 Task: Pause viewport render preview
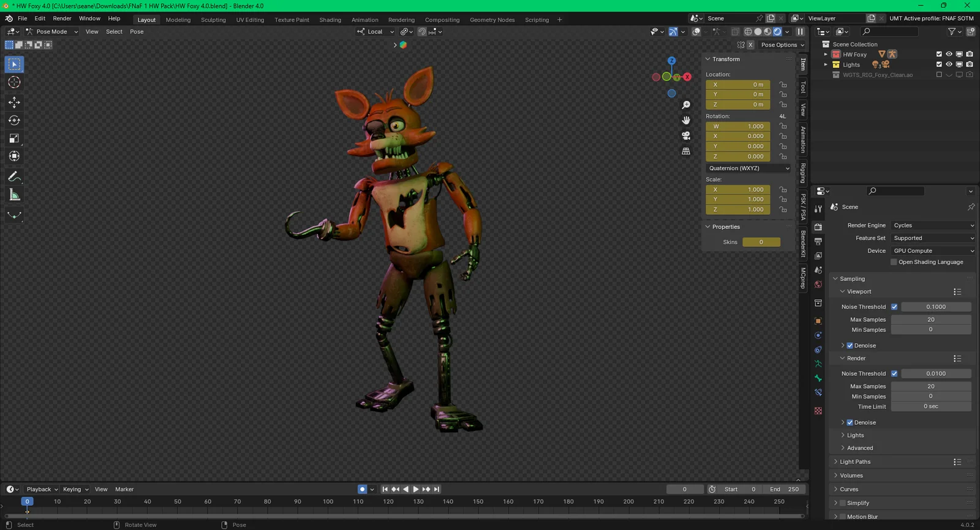[x=800, y=32]
